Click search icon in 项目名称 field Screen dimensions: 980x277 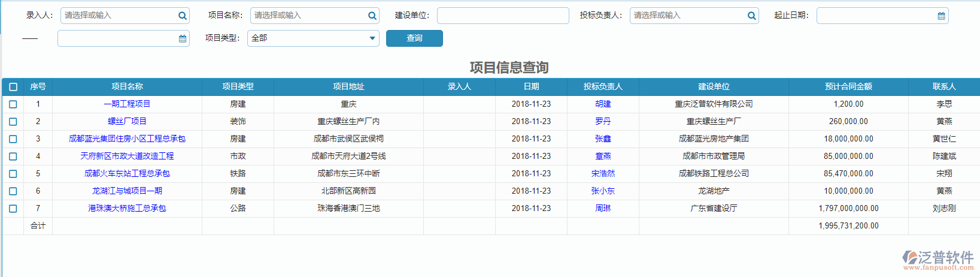(x=372, y=16)
